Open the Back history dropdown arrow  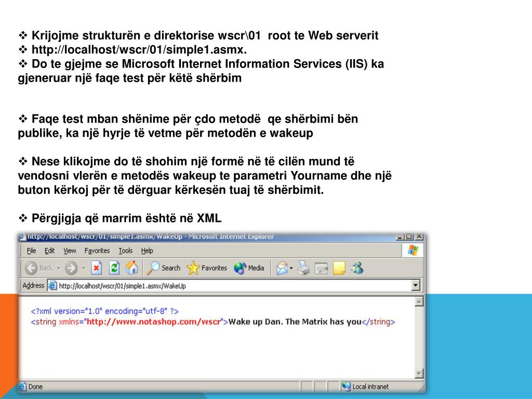click(x=58, y=268)
